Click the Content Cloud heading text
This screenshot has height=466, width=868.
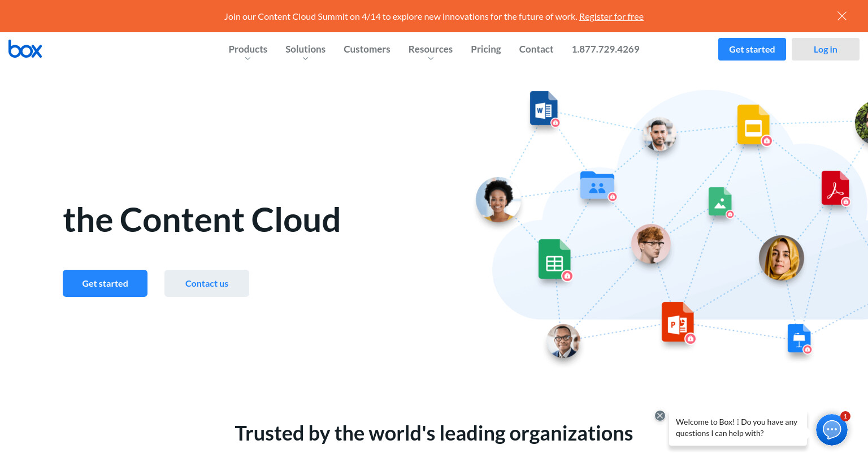[202, 220]
